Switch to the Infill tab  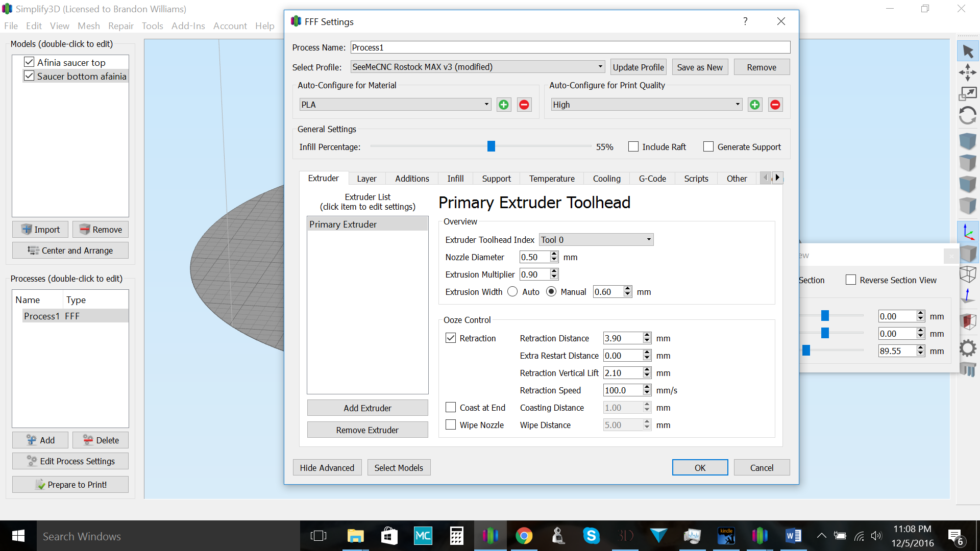tap(455, 179)
